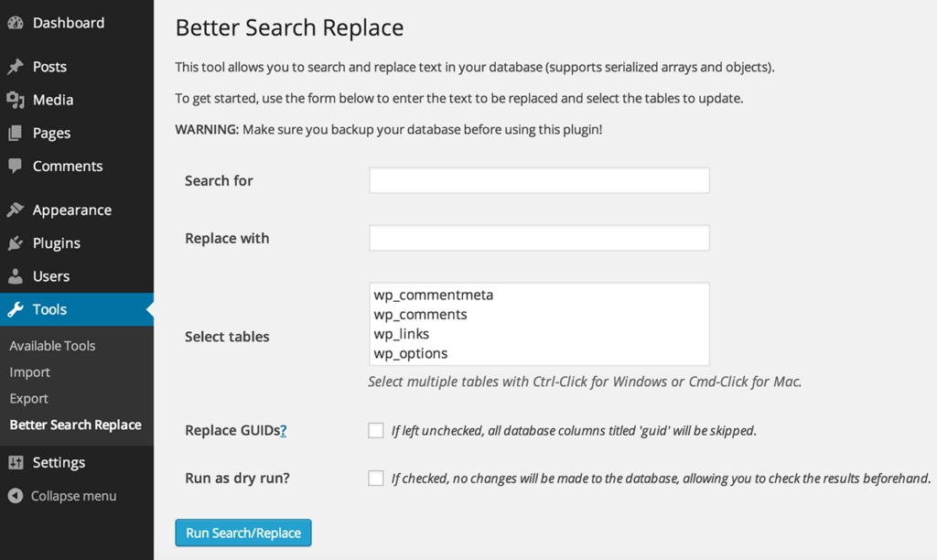Click the Dashboard gauge icon
Image resolution: width=937 pixels, height=560 pixels.
click(x=15, y=23)
